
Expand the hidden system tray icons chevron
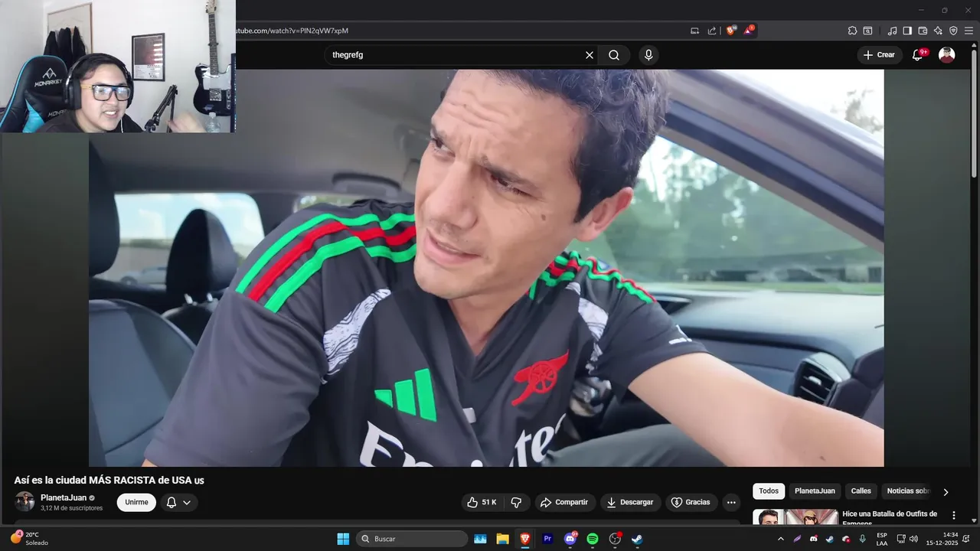pos(780,539)
